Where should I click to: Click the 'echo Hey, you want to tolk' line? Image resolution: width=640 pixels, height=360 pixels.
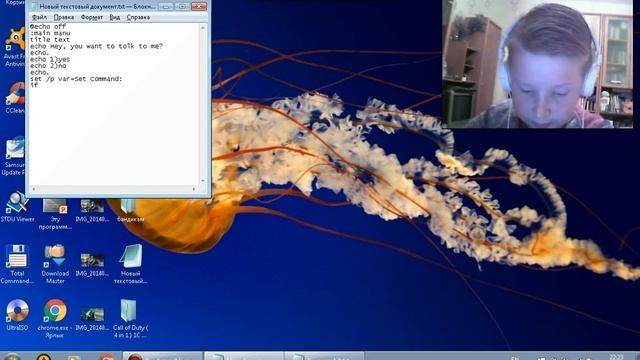(96, 46)
